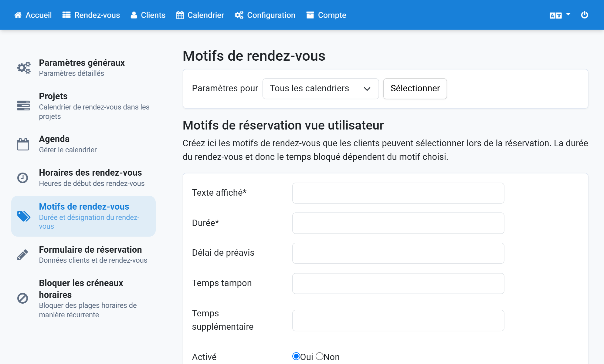604x364 pixels.
Task: Click the gears icon for Paramètres généraux
Action: (24, 68)
